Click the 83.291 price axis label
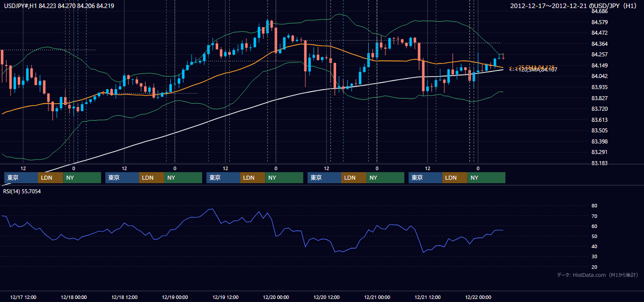The height and width of the screenshot is (302, 644). point(599,152)
